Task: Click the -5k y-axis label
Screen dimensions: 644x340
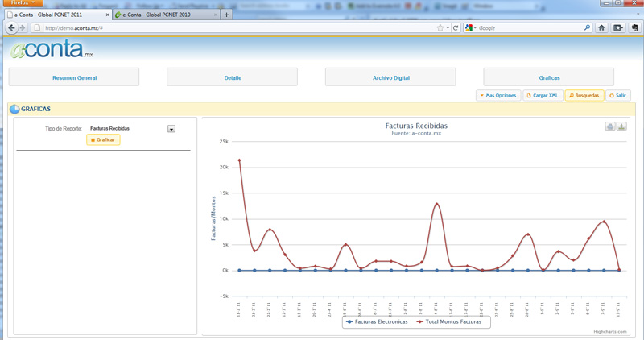Action: (224, 296)
